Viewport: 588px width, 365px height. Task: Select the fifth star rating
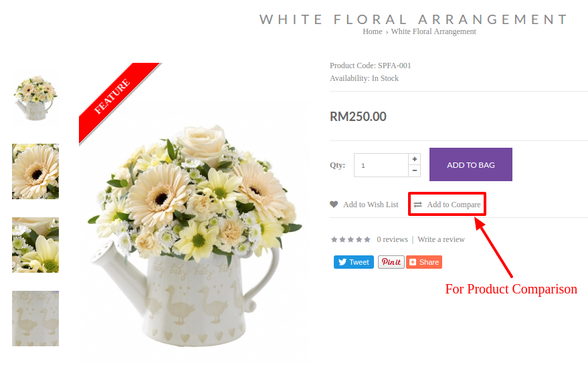pyautogui.click(x=367, y=239)
